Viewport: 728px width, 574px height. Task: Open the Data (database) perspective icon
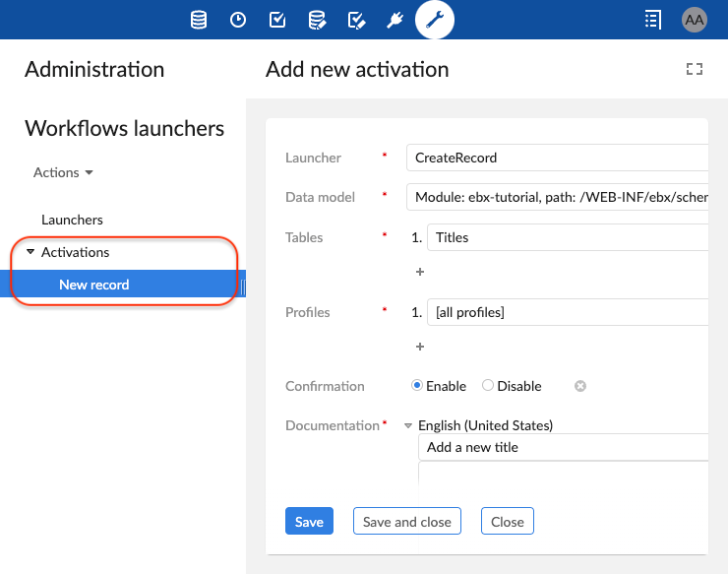[199, 20]
